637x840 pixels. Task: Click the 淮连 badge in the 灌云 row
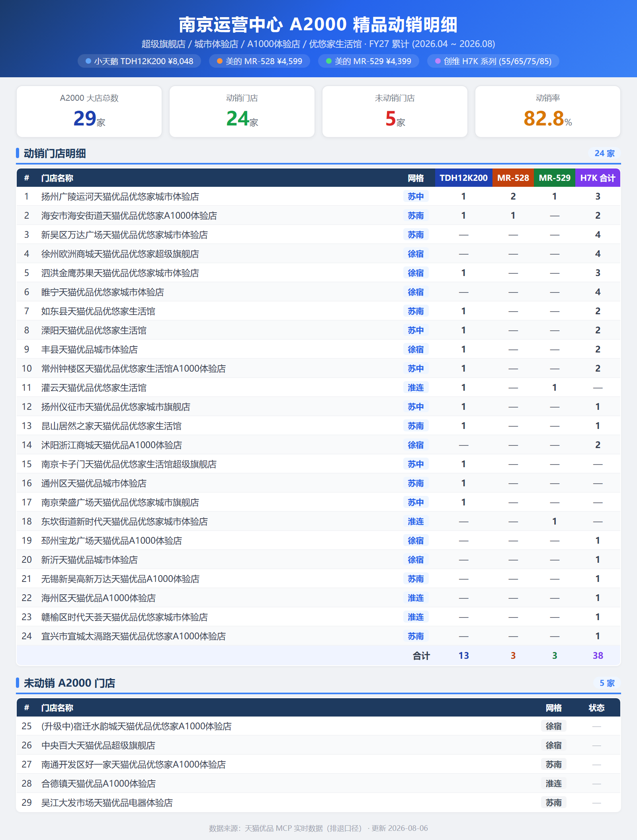(x=416, y=388)
